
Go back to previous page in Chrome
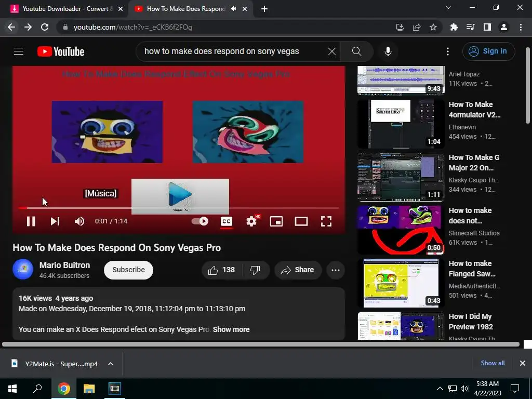point(11,27)
